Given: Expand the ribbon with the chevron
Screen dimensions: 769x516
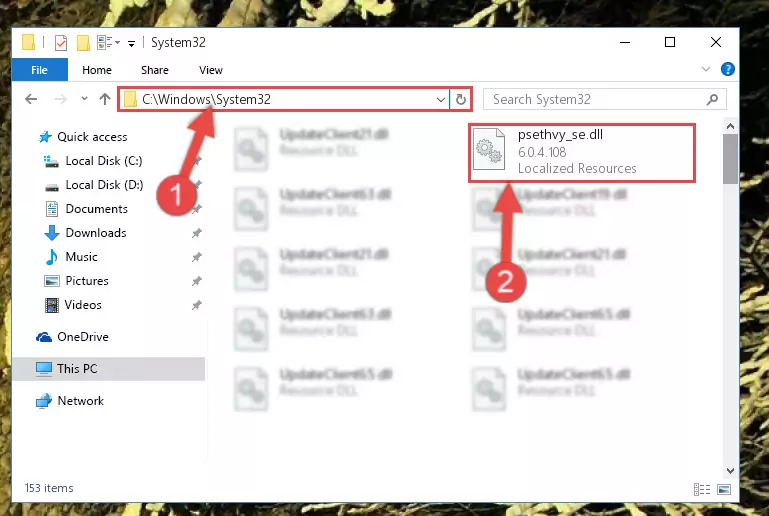Looking at the screenshot, I should (x=706, y=69).
